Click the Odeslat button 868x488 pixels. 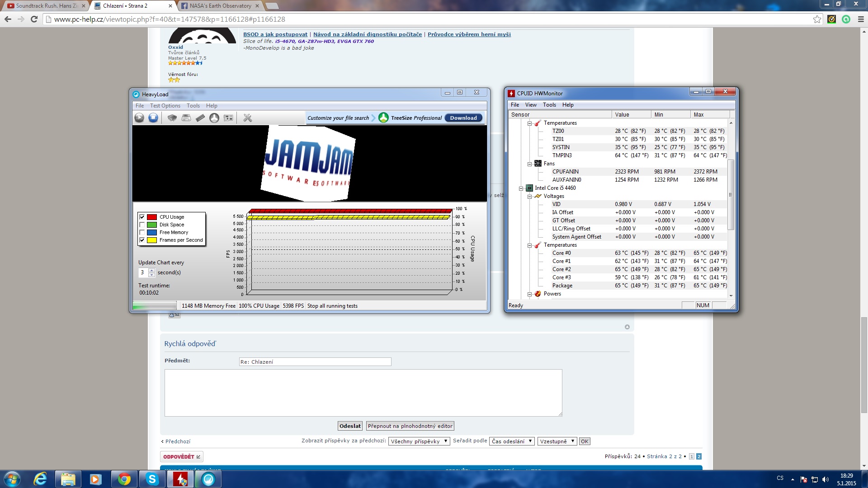coord(350,426)
